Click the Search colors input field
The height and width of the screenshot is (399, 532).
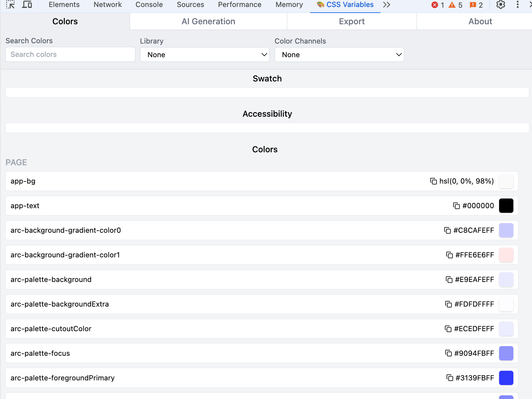pyautogui.click(x=70, y=55)
